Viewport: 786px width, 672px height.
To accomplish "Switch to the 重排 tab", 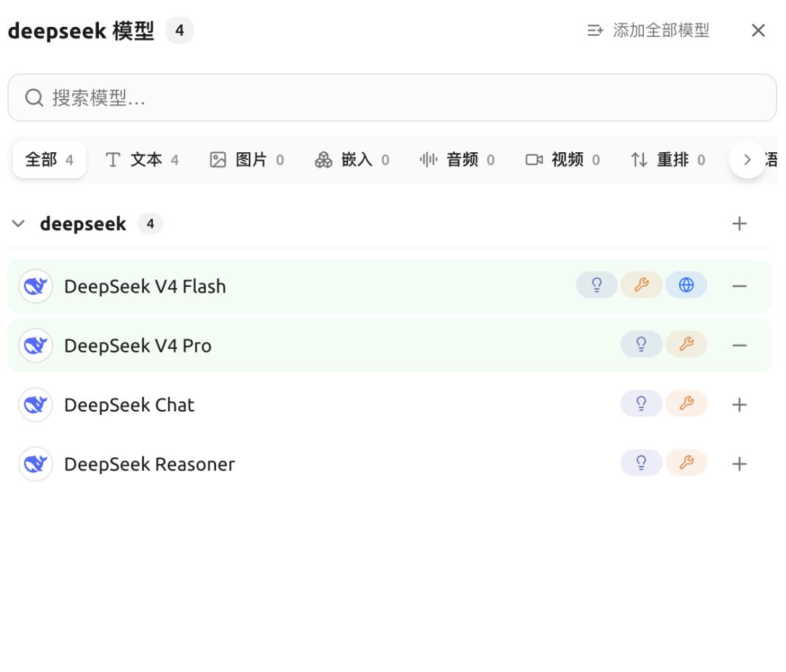I will [x=667, y=160].
